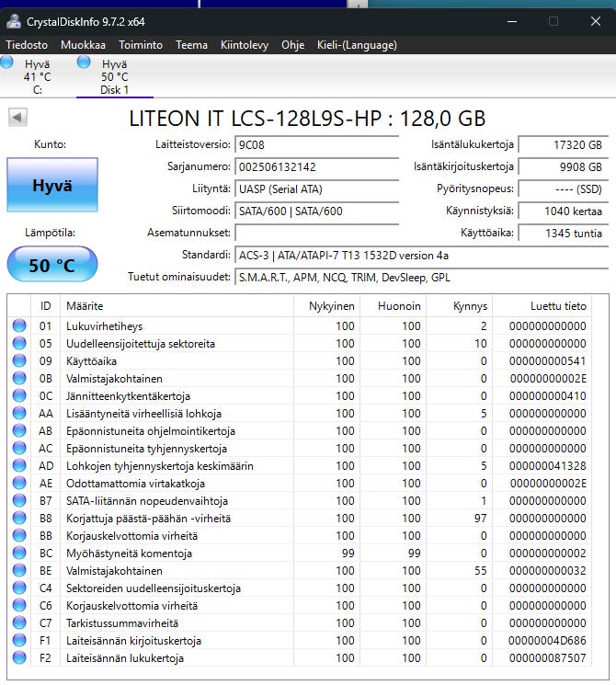Click the status orb of row 05 Uudelleensijoitettuja sektoreita

pos(19,343)
